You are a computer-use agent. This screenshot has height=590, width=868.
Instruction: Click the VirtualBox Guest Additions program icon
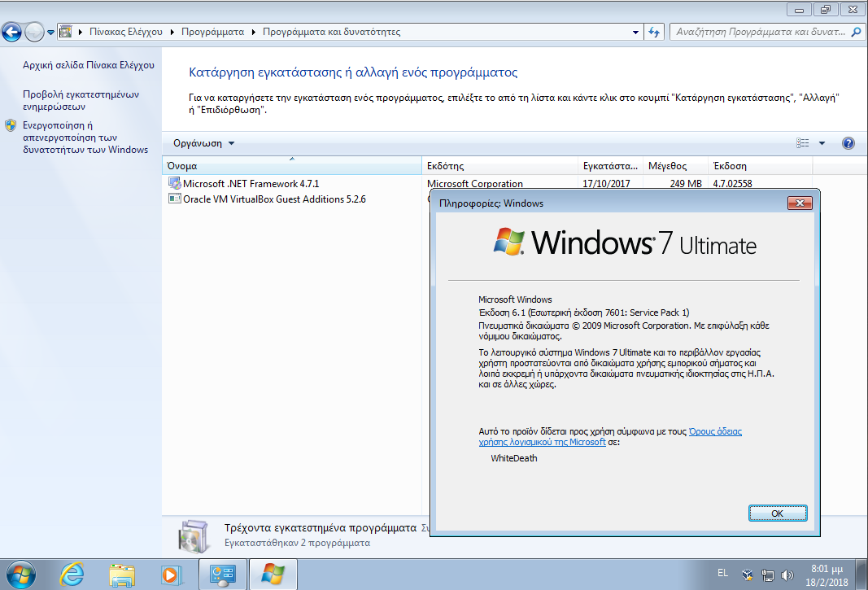(174, 199)
